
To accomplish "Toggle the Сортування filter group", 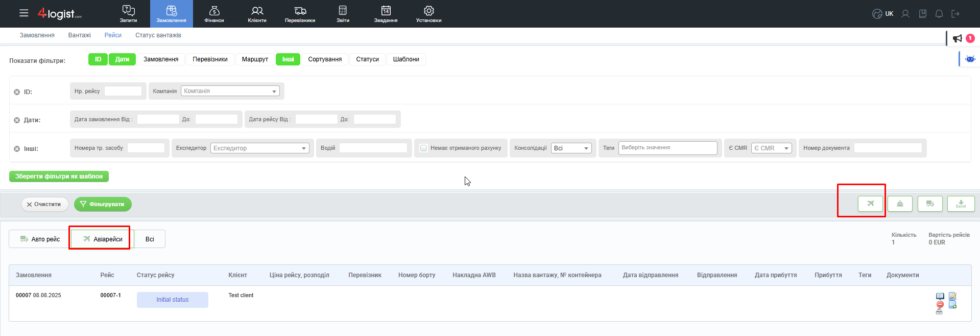I will click(325, 59).
